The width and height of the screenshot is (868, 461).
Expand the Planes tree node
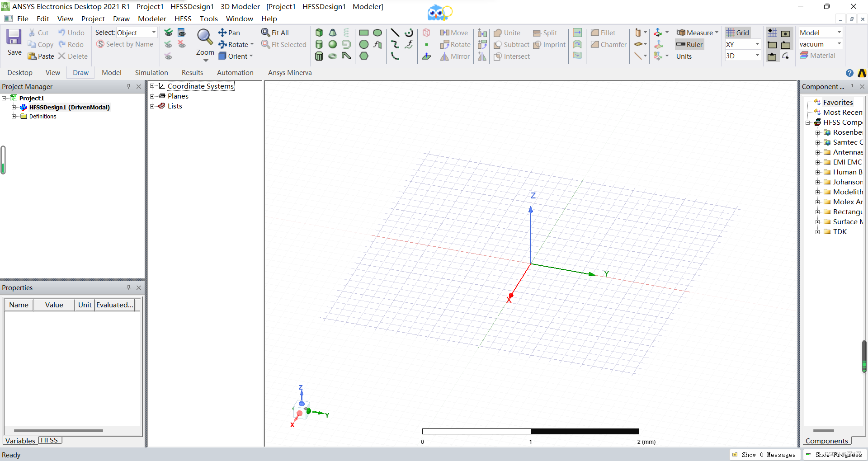(152, 96)
